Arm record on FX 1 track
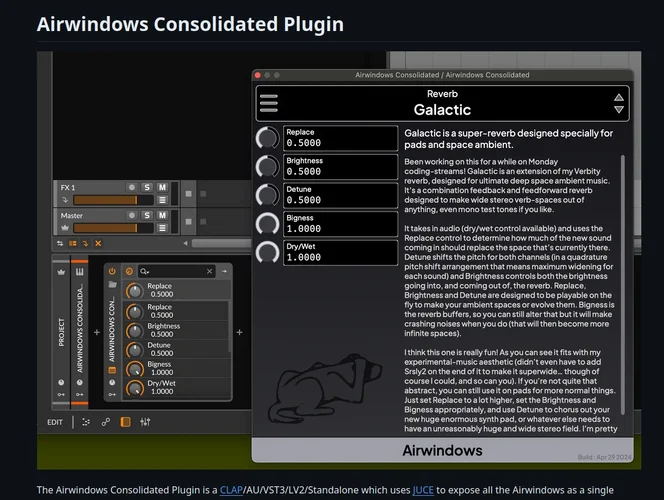The height and width of the screenshot is (500, 664). pos(132,187)
